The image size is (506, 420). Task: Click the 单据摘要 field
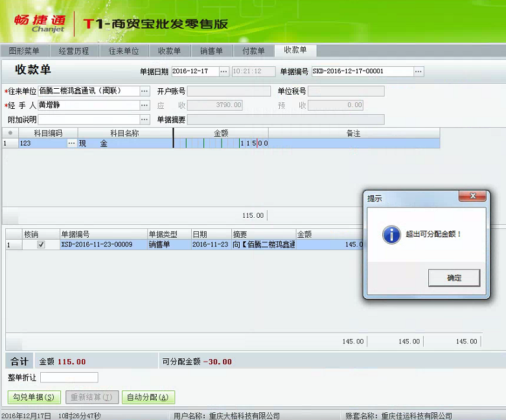(286, 119)
